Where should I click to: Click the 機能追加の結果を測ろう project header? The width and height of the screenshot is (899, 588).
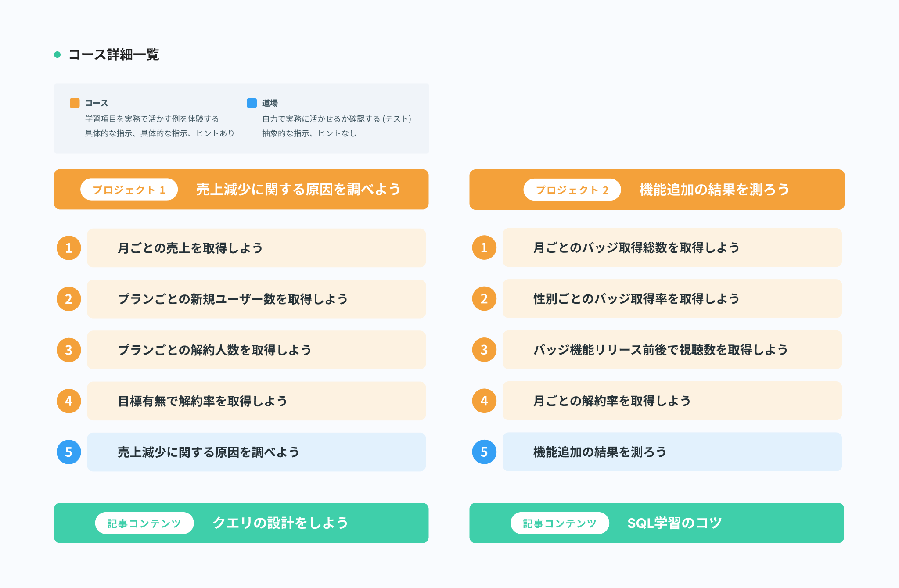(x=714, y=190)
